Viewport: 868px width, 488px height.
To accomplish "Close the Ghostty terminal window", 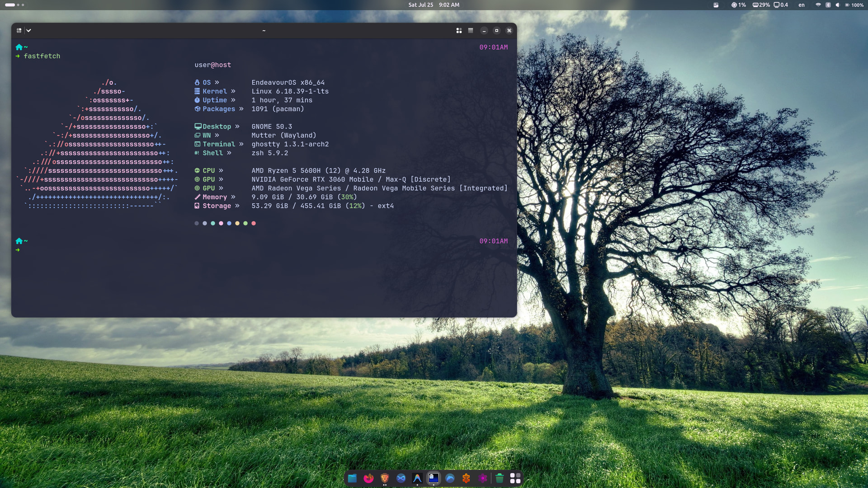I will tap(509, 31).
